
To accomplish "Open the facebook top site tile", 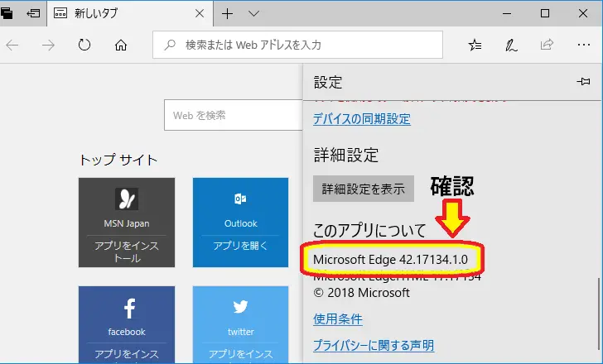I will (127, 324).
